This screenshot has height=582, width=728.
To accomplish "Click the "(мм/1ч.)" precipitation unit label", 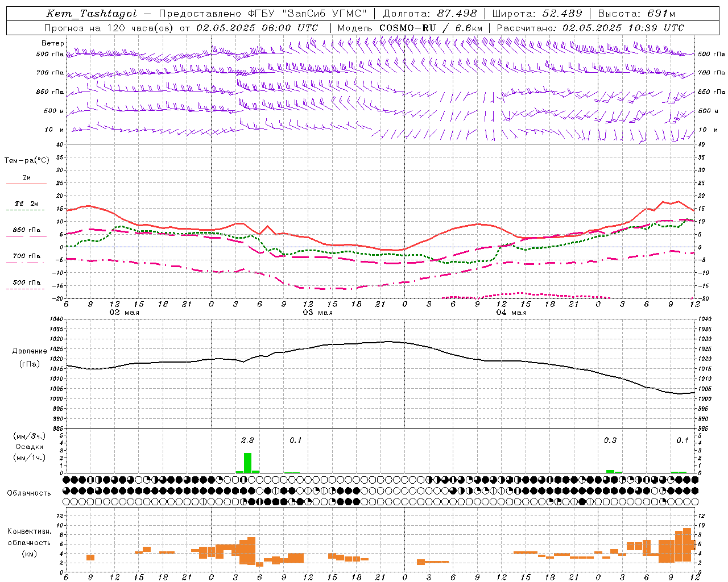I will click(x=29, y=458).
